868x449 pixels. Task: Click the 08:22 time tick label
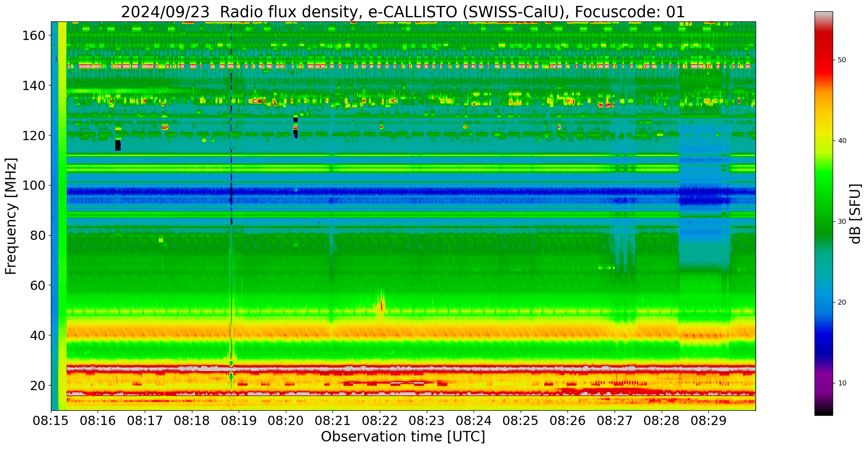(x=380, y=420)
